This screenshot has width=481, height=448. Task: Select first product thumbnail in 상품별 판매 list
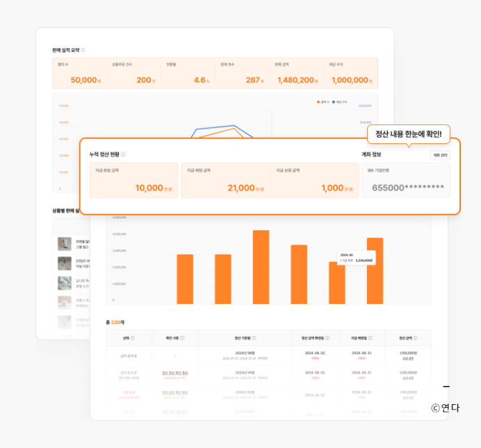click(65, 244)
